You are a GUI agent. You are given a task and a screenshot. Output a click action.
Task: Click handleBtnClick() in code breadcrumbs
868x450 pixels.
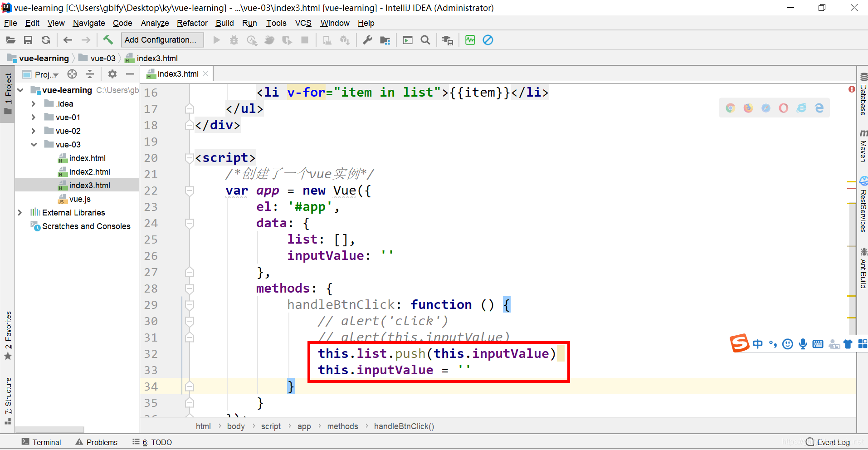[404, 426]
